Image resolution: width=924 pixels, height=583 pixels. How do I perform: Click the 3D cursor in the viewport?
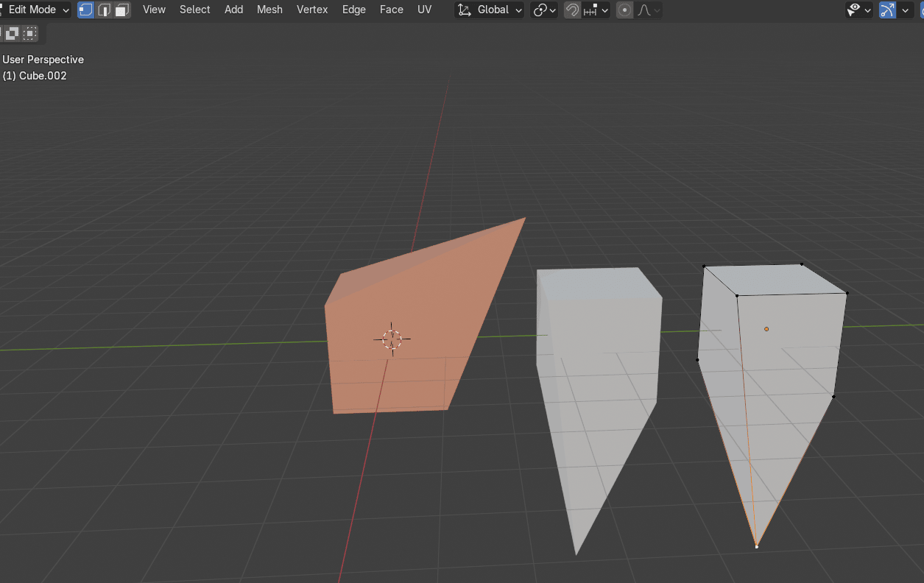click(x=392, y=339)
